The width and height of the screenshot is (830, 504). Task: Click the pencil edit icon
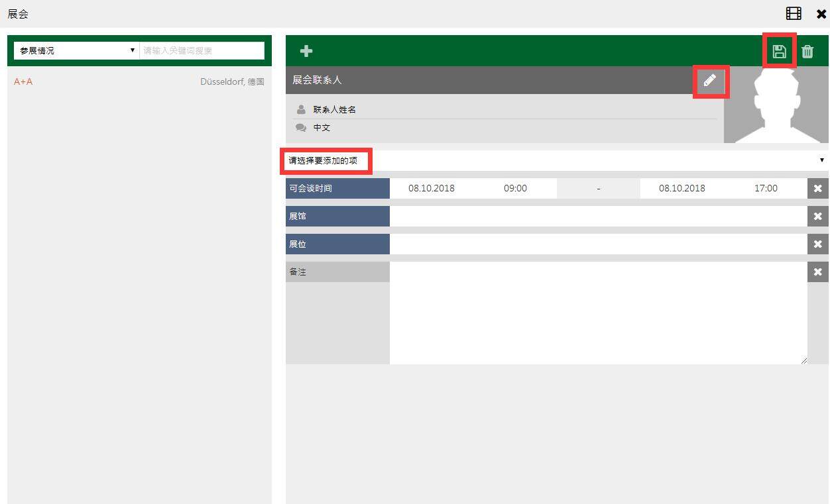click(710, 81)
